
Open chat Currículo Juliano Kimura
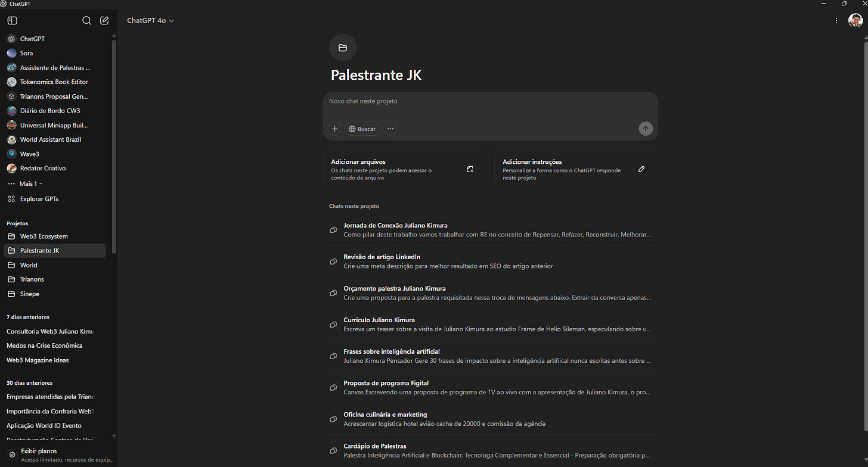(x=491, y=325)
